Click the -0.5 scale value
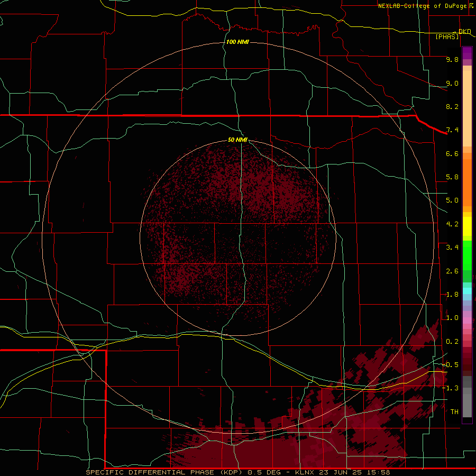This screenshot has height=476, width=476. pyautogui.click(x=451, y=365)
